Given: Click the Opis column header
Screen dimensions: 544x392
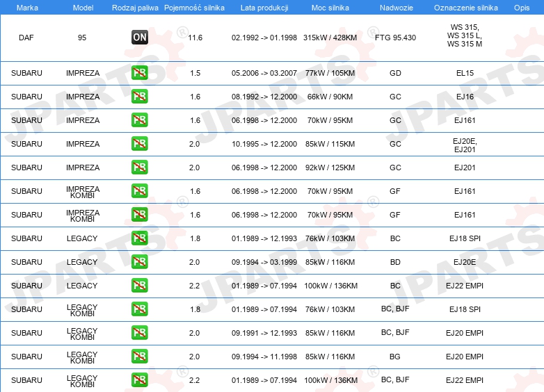Looking at the screenshot, I should pos(522,8).
